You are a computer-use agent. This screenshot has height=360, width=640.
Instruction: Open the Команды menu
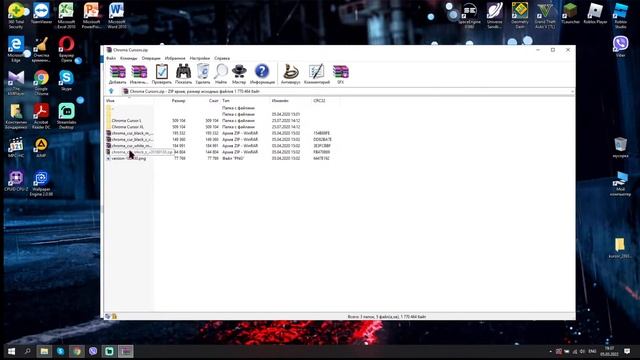[x=129, y=58]
